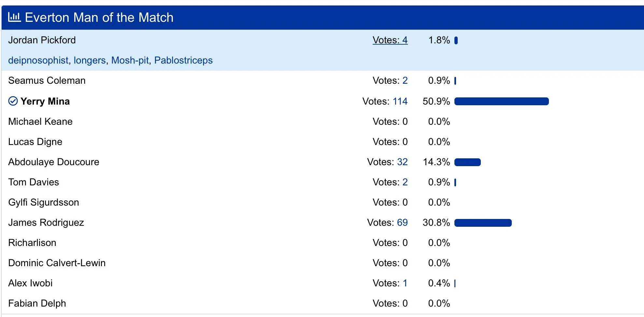This screenshot has width=644, height=317.
Task: Open voter profile Pablostriceps
Action: [183, 60]
